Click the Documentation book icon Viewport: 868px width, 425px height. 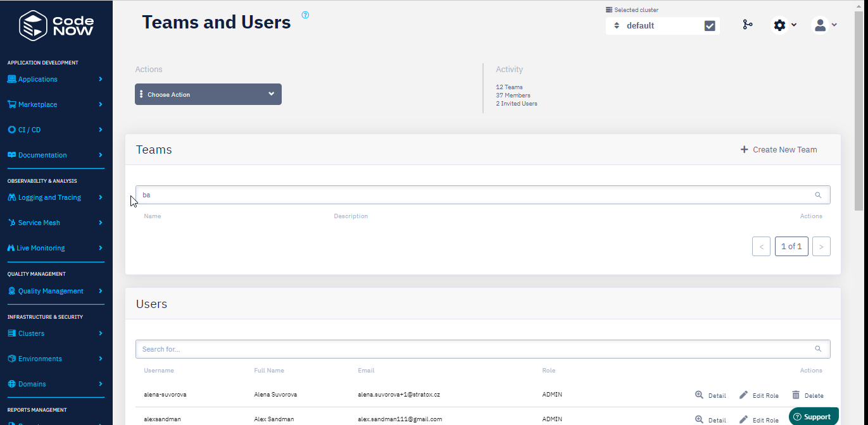(12, 155)
